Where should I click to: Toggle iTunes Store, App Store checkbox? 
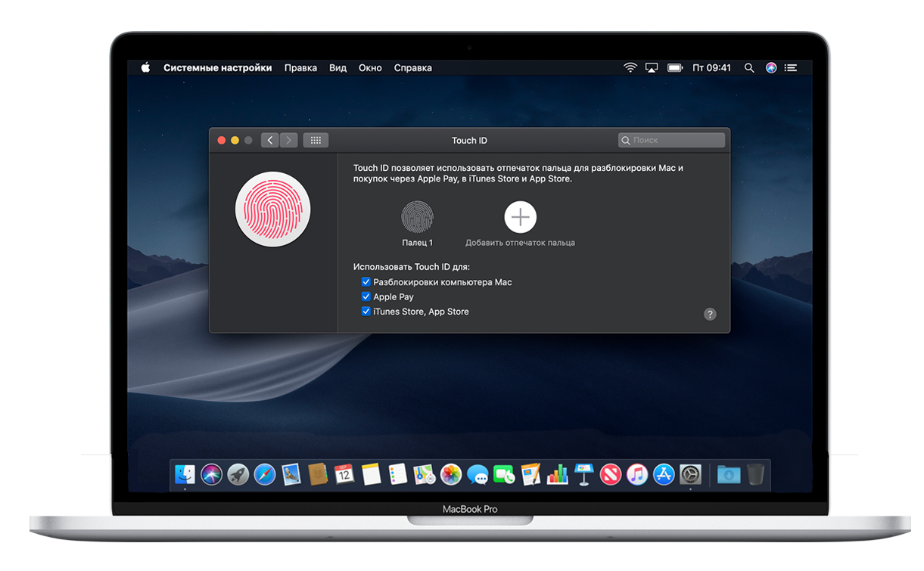click(x=366, y=312)
